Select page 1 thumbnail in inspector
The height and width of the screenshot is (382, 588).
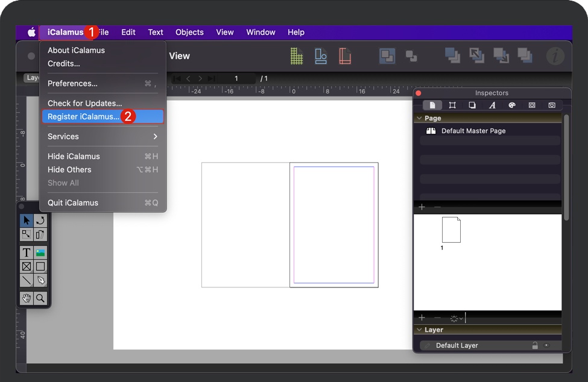(x=451, y=230)
